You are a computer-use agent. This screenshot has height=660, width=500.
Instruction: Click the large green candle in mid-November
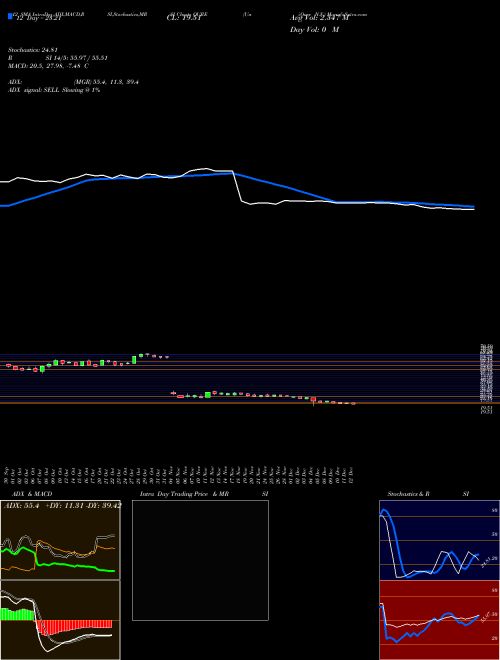207,395
